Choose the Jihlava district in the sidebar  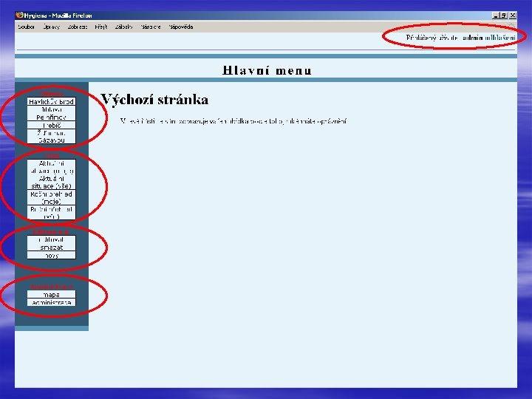click(51, 109)
